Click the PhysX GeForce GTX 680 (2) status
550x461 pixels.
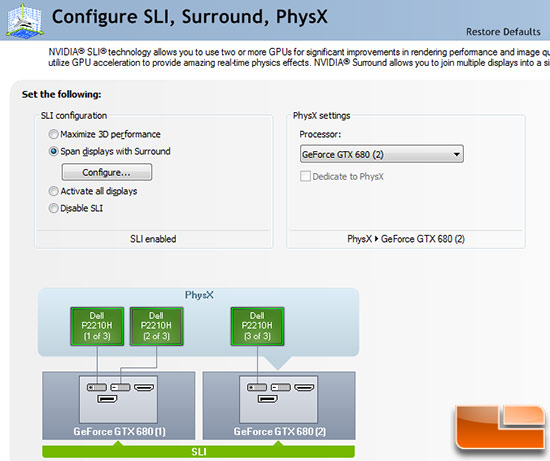coord(406,239)
